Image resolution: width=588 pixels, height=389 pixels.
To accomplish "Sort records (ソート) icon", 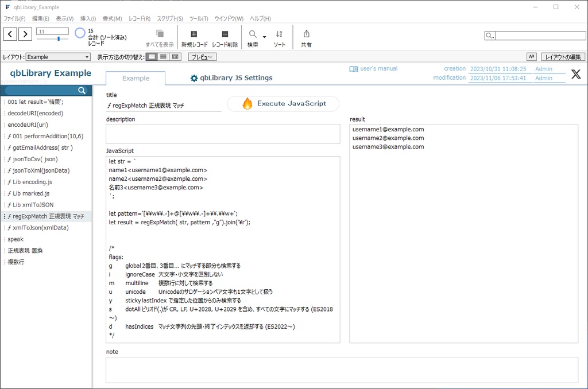I will 279,34.
